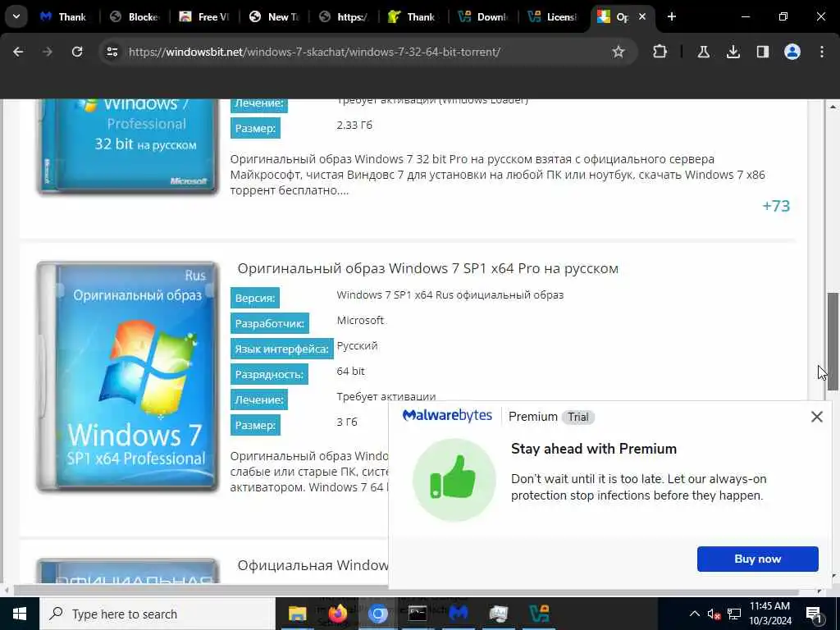The image size is (840, 630).
Task: Click Buy now in Malwarebytes popup
Action: 757,559
